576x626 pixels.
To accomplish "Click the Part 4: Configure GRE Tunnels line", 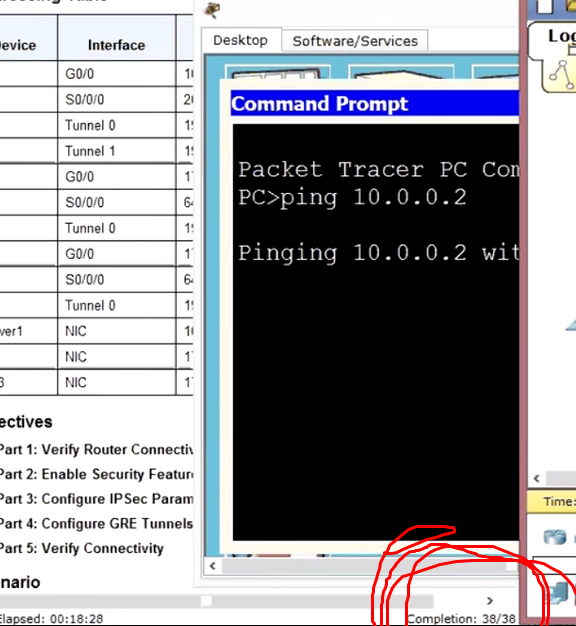I will click(96, 523).
